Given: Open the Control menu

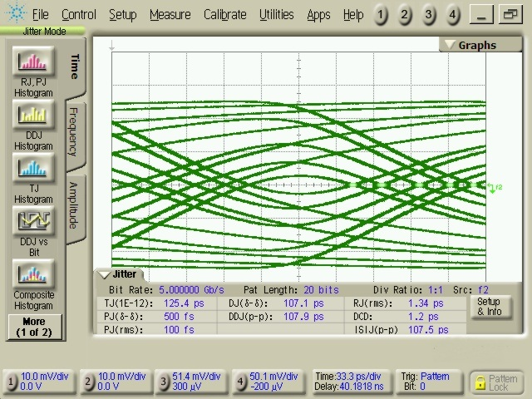Looking at the screenshot, I should tap(79, 15).
